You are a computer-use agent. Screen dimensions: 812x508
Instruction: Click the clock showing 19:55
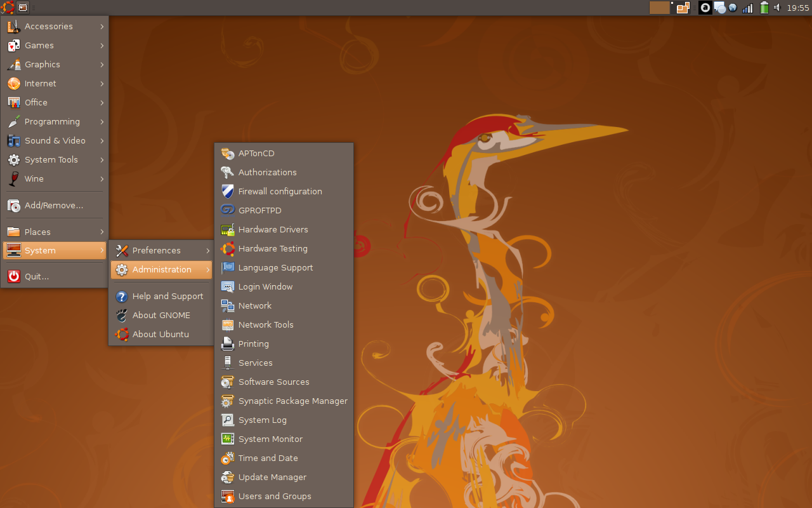point(797,8)
